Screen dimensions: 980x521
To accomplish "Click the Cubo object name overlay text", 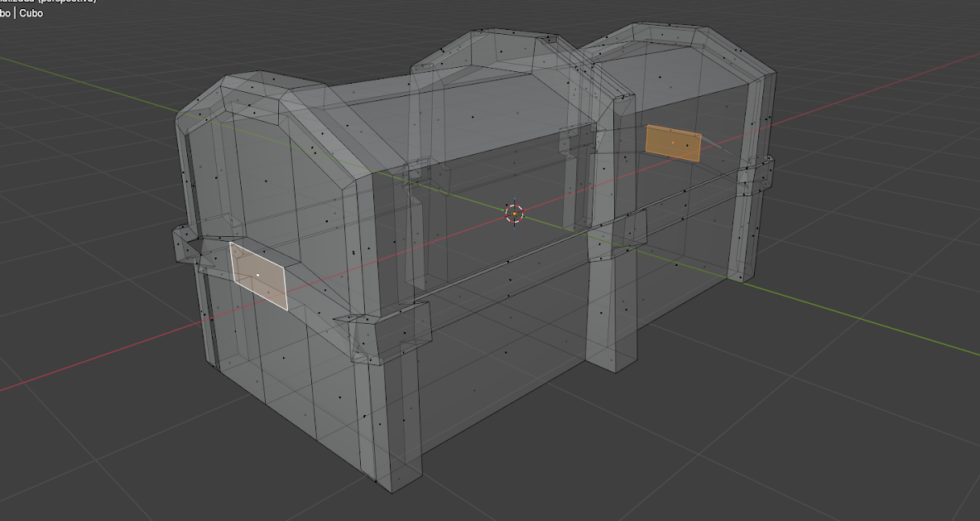I will [31, 13].
